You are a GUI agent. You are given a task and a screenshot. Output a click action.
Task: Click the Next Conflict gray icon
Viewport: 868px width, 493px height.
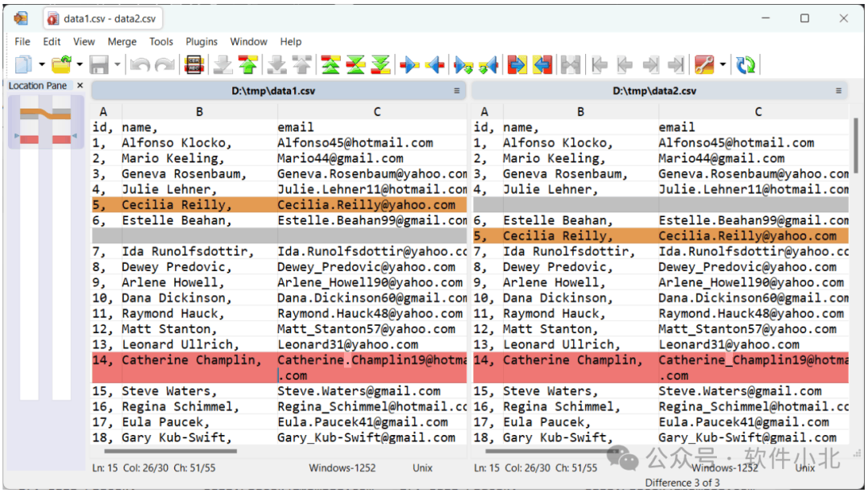pyautogui.click(x=276, y=65)
